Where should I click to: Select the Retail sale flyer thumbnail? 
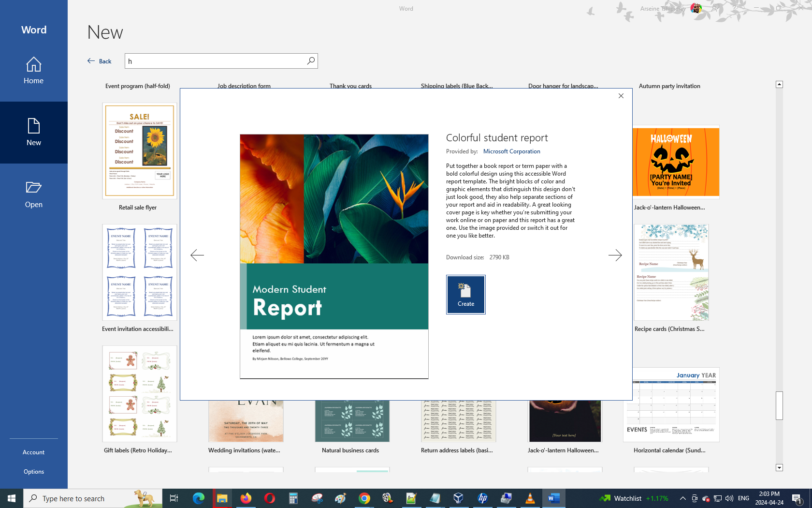pyautogui.click(x=139, y=151)
